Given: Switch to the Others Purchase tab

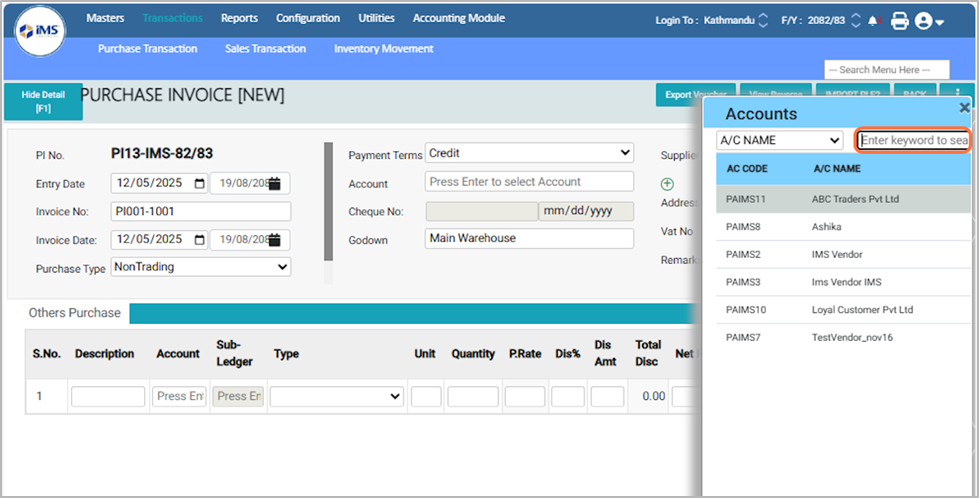Looking at the screenshot, I should 75,313.
